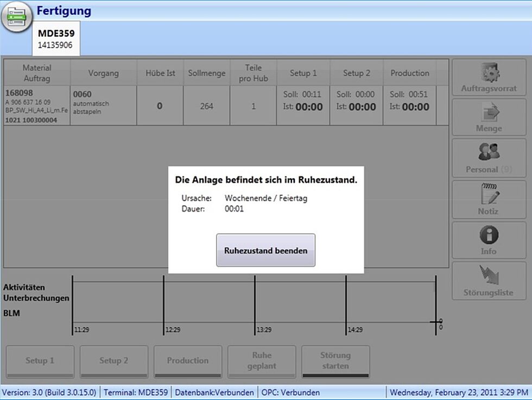Open Personal via people icon
Viewport: 532px width, 400px height.
pyautogui.click(x=489, y=153)
